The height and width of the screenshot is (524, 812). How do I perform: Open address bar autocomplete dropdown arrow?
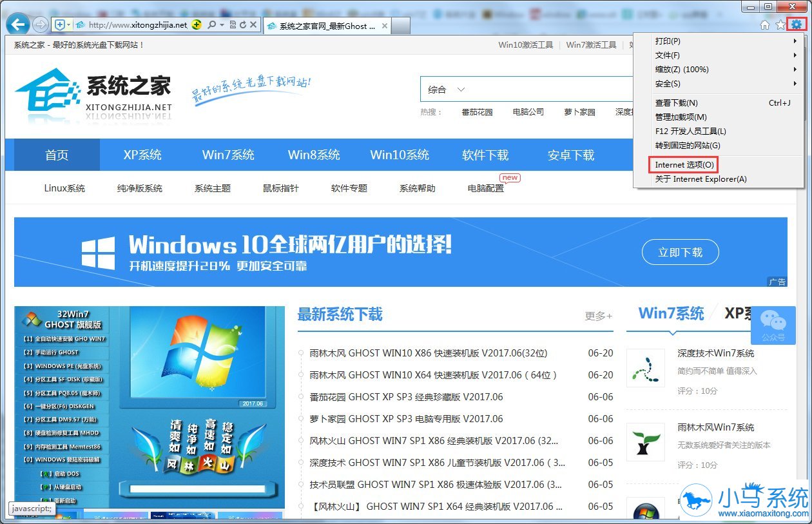pos(222,24)
